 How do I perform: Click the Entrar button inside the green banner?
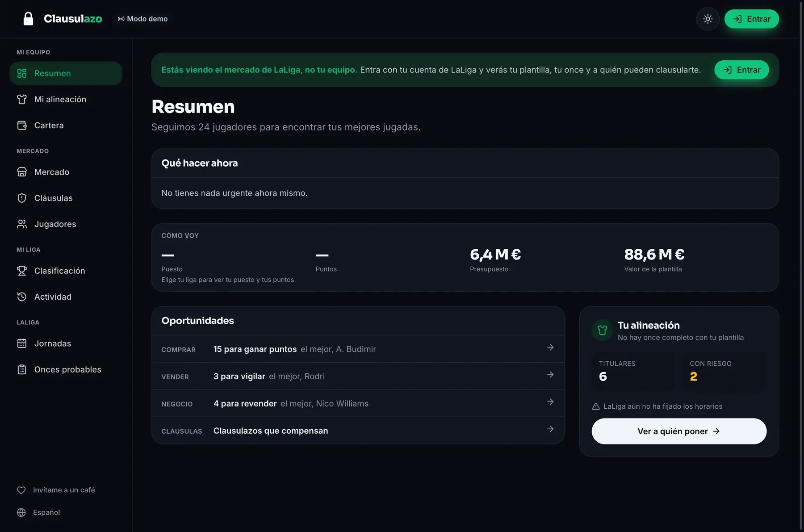[x=741, y=70]
